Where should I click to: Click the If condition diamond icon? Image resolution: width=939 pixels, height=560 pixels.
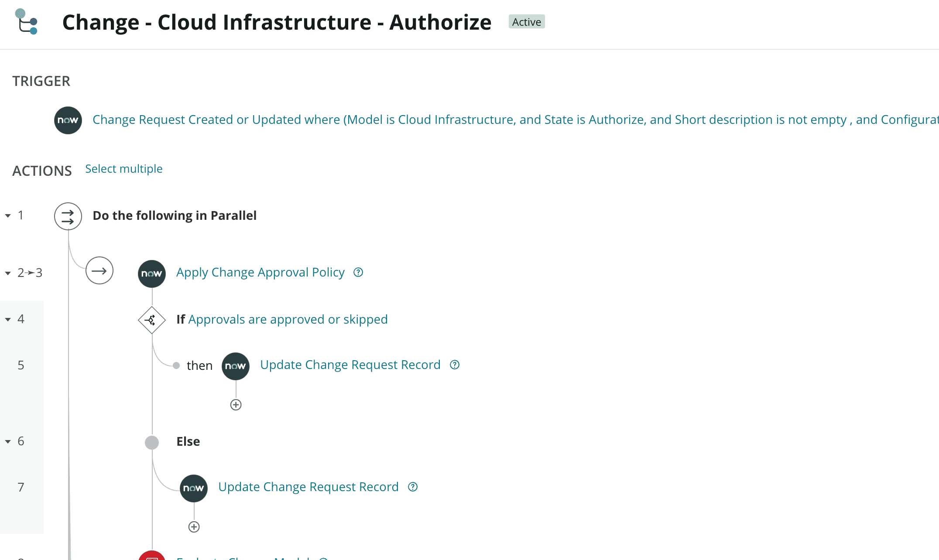pyautogui.click(x=152, y=320)
